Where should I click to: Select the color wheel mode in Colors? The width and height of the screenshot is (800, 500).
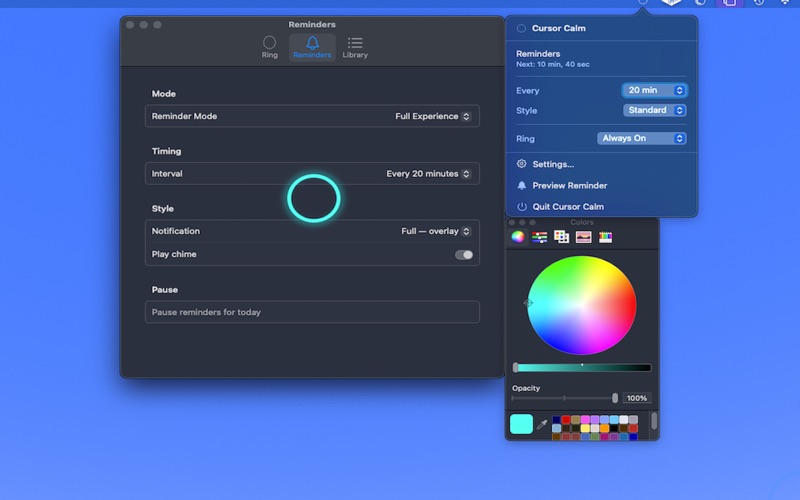click(x=517, y=237)
